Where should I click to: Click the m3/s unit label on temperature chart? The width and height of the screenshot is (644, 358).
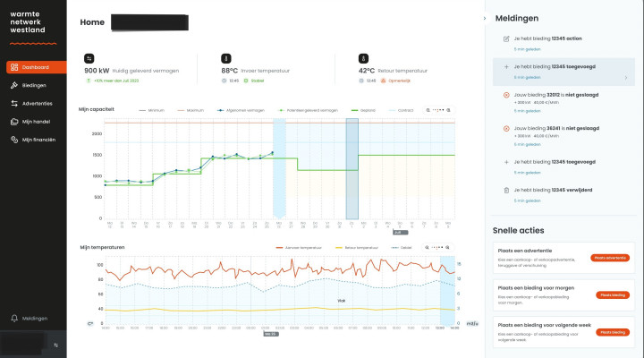tap(472, 323)
